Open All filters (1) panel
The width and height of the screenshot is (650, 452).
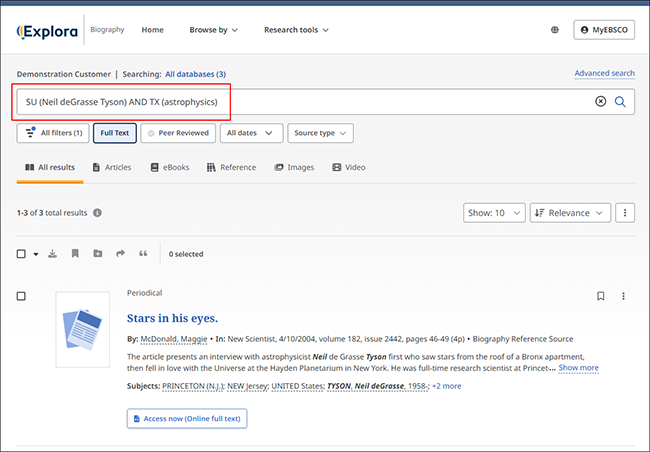(x=53, y=133)
